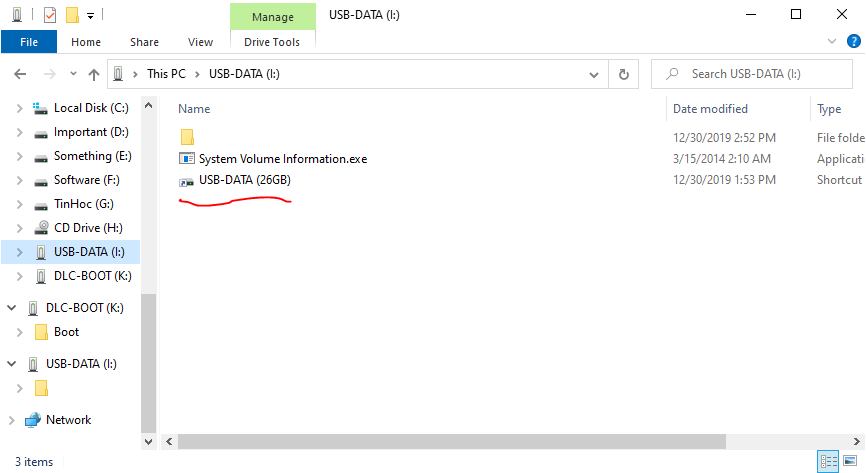Collapse the top-level DLC-BOOT (K:) node
The height and width of the screenshot is (473, 866).
(12, 308)
